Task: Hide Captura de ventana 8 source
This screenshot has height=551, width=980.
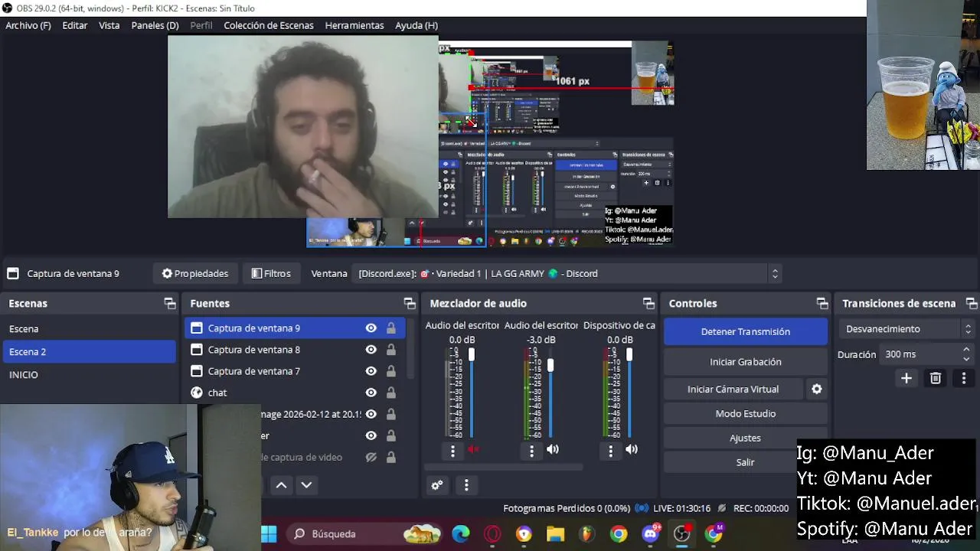Action: point(371,350)
